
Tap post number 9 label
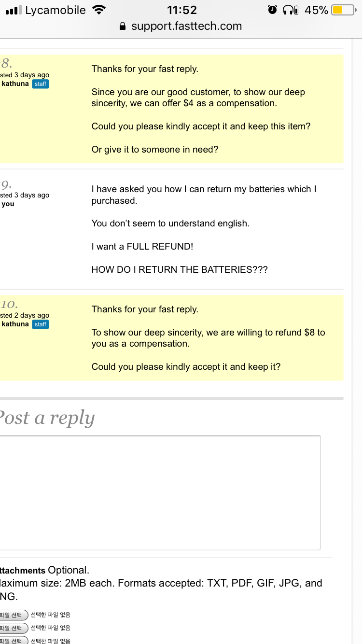point(6,184)
